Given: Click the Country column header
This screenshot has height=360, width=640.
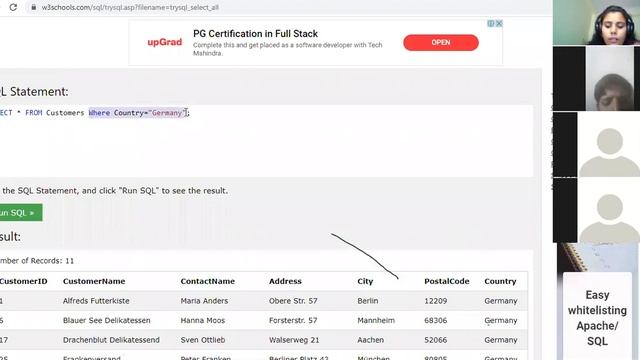Looking at the screenshot, I should pyautogui.click(x=500, y=281).
